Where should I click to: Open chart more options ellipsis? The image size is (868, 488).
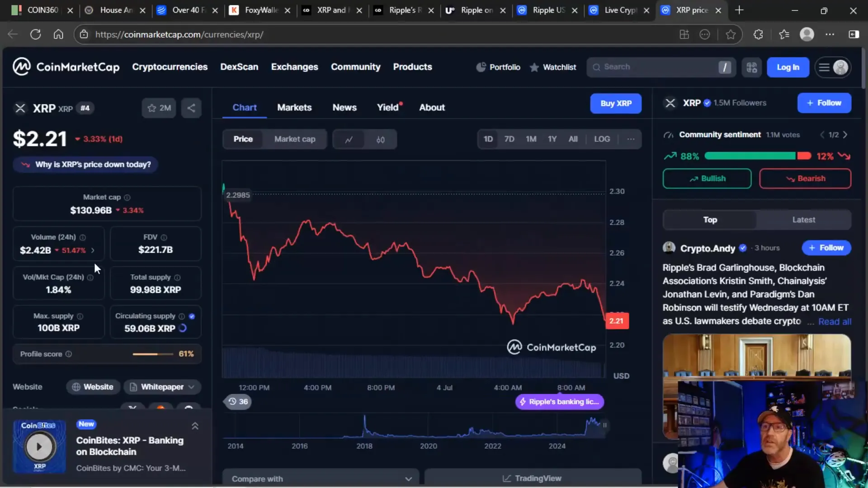[631, 139]
